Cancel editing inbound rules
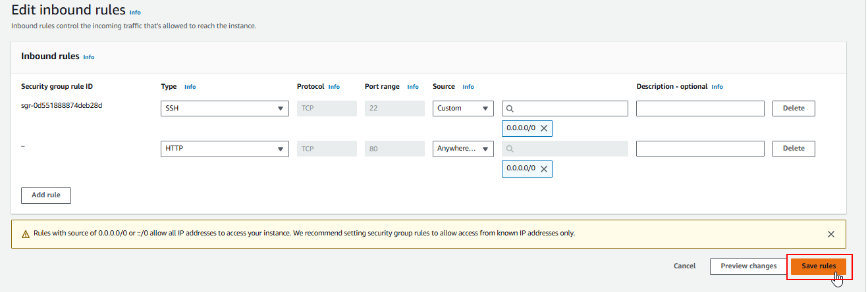Image resolution: width=868 pixels, height=292 pixels. click(x=684, y=266)
